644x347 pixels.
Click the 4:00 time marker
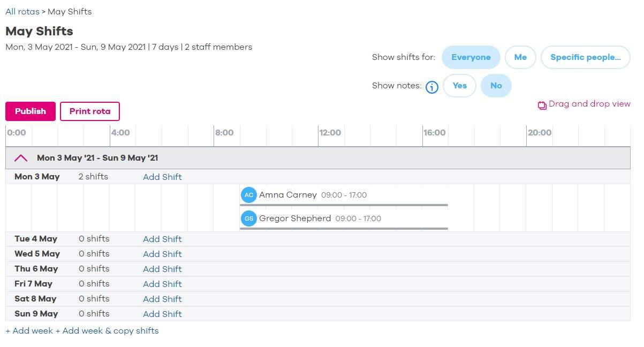[120, 133]
